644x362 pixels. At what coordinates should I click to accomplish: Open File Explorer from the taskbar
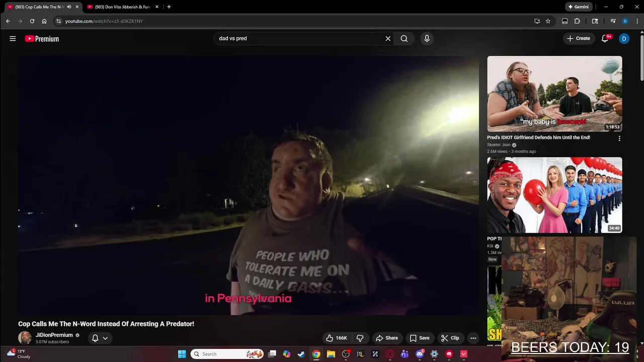[331, 354]
